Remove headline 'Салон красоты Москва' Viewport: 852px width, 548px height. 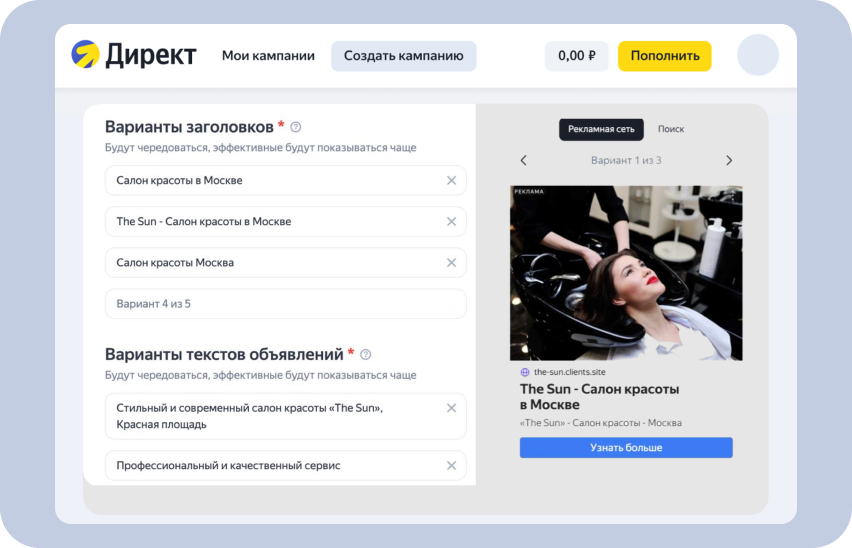coord(452,263)
